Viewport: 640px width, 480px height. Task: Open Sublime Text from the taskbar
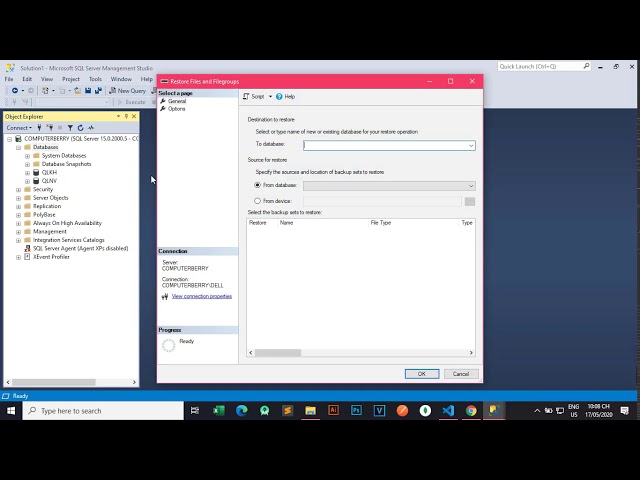coord(287,411)
